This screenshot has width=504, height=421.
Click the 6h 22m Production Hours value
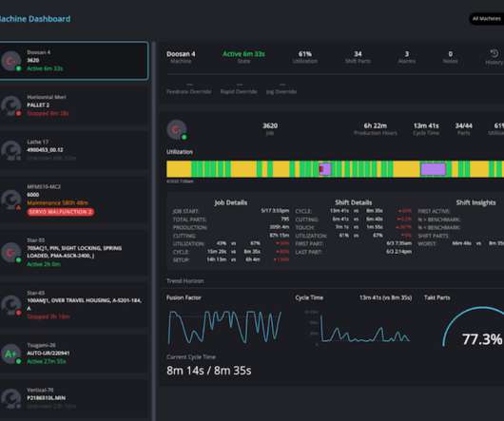click(x=375, y=125)
